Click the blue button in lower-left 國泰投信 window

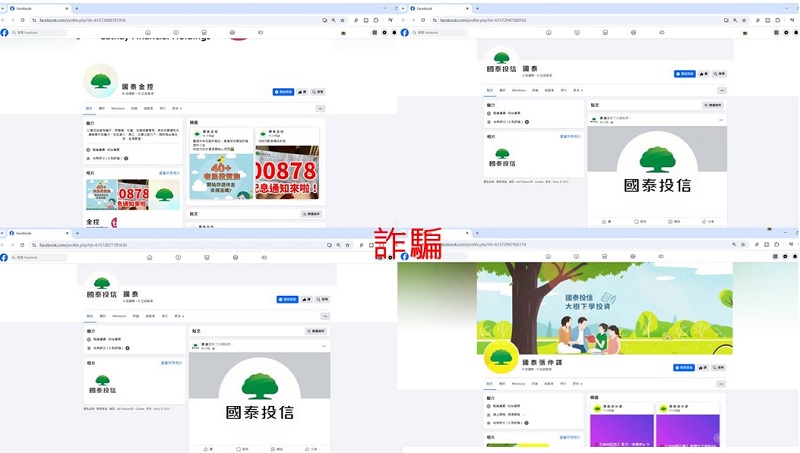tap(287, 299)
